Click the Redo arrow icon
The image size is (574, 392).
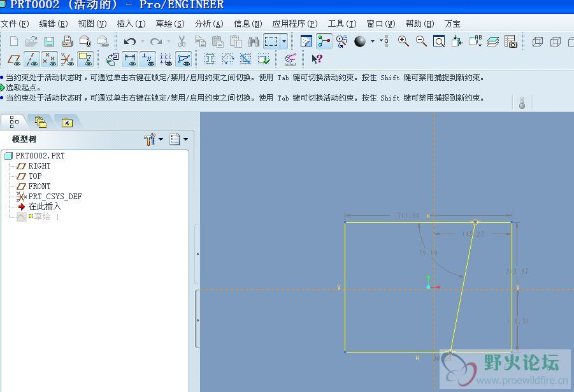click(x=156, y=41)
